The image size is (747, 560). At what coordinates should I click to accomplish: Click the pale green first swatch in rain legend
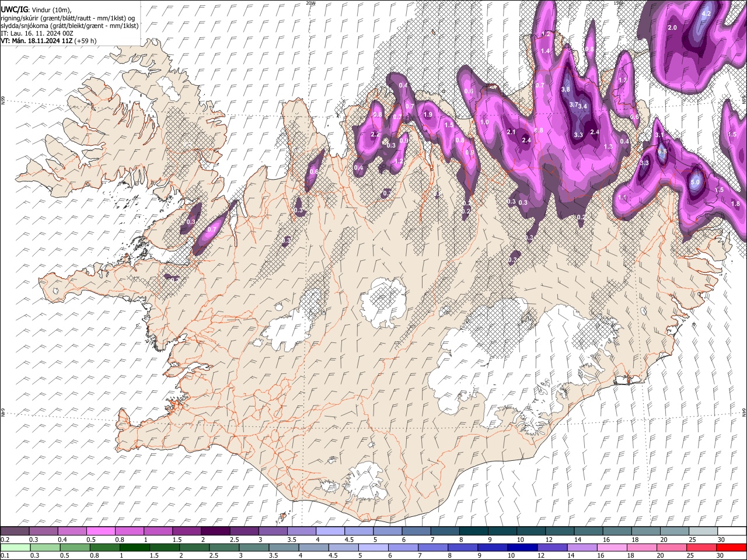[16, 547]
